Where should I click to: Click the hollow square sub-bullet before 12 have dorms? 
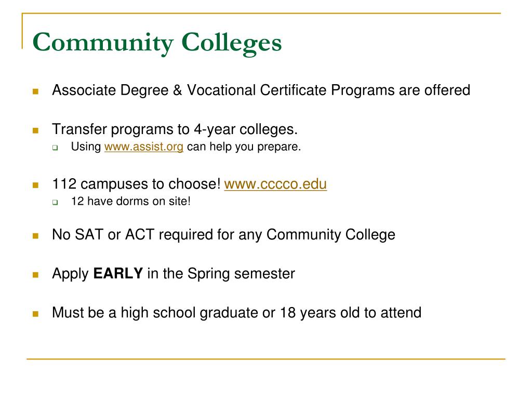click(55, 202)
